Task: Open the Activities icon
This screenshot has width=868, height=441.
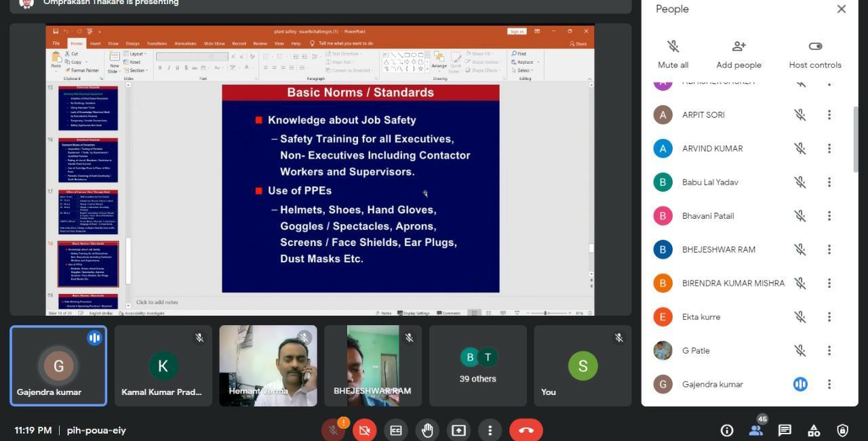Action: (x=814, y=430)
